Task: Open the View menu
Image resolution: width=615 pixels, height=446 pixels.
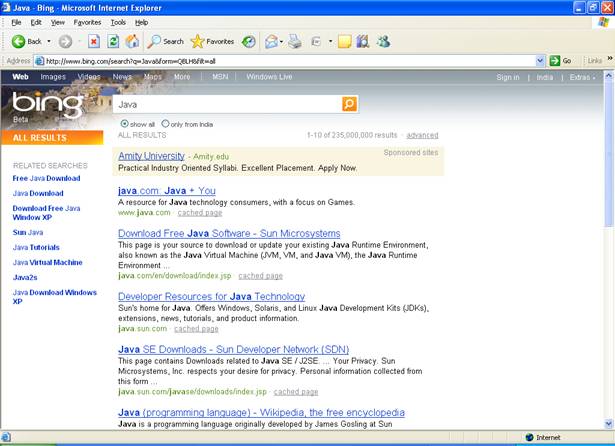Action: [58, 22]
